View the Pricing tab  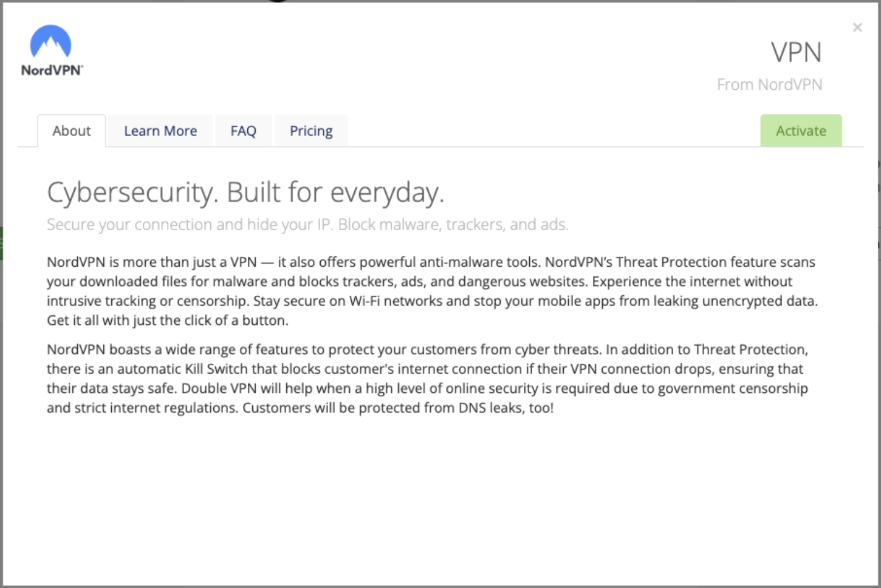pyautogui.click(x=311, y=131)
